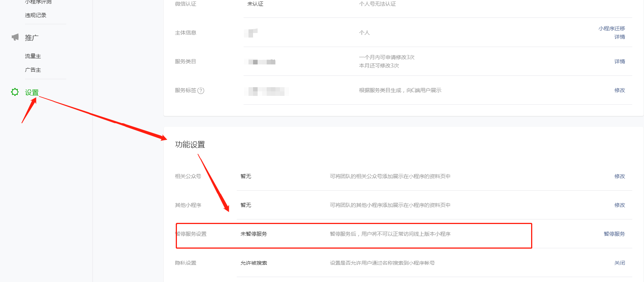
Task: Click the 相关公众号 label
Action: coord(188,176)
